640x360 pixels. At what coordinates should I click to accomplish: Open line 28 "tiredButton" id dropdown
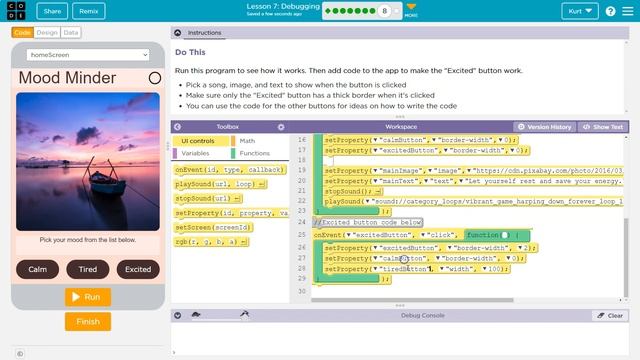(x=375, y=269)
